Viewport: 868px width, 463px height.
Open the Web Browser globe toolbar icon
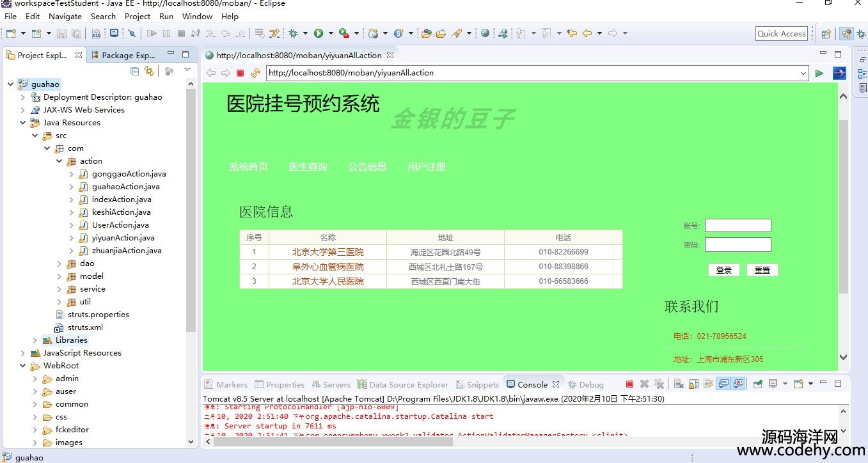[485, 33]
